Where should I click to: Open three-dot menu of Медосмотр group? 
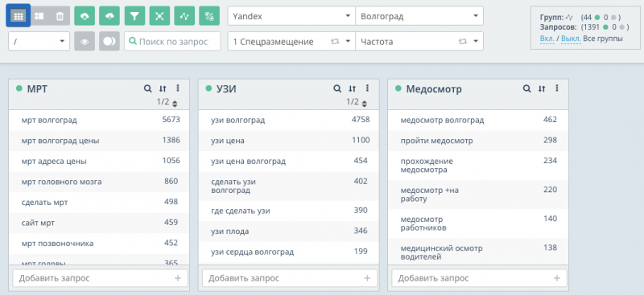557,88
